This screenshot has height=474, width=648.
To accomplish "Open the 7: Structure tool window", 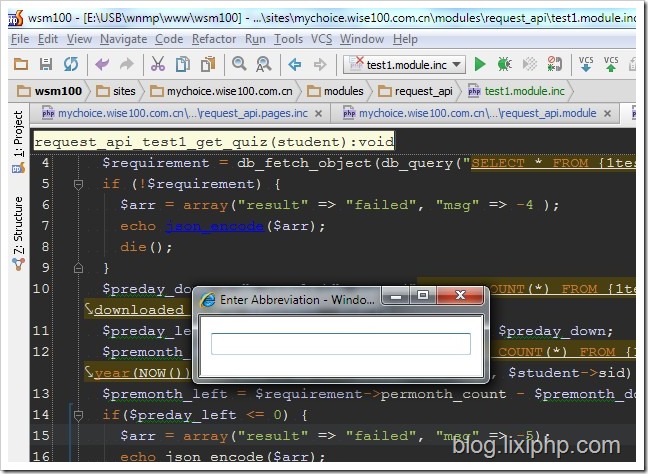I will pos(18,233).
